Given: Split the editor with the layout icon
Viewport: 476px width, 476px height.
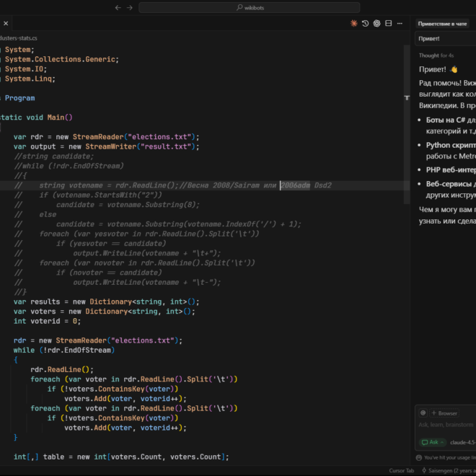Looking at the screenshot, I should pos(388,23).
